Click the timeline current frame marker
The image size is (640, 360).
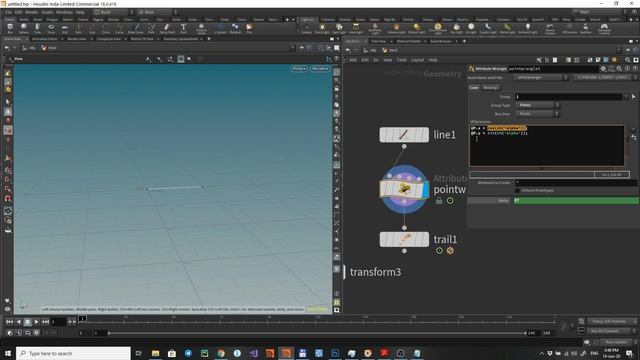click(x=82, y=319)
